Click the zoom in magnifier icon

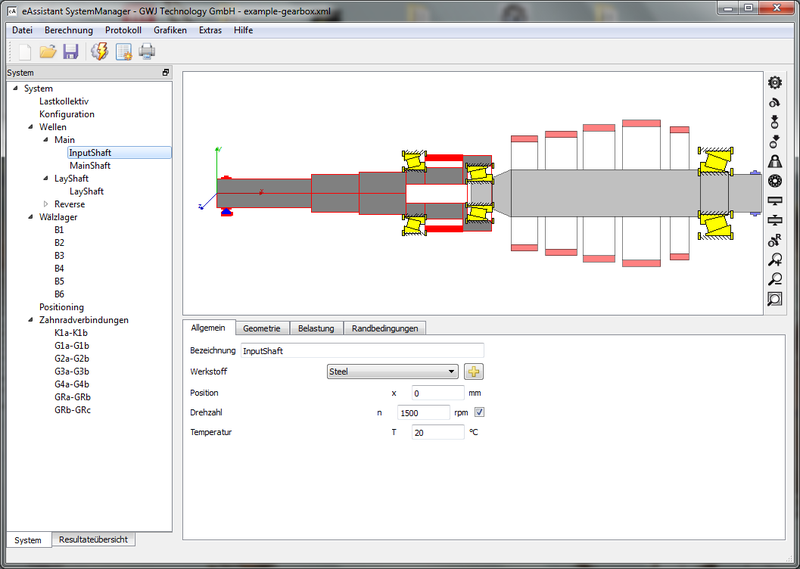coord(774,260)
